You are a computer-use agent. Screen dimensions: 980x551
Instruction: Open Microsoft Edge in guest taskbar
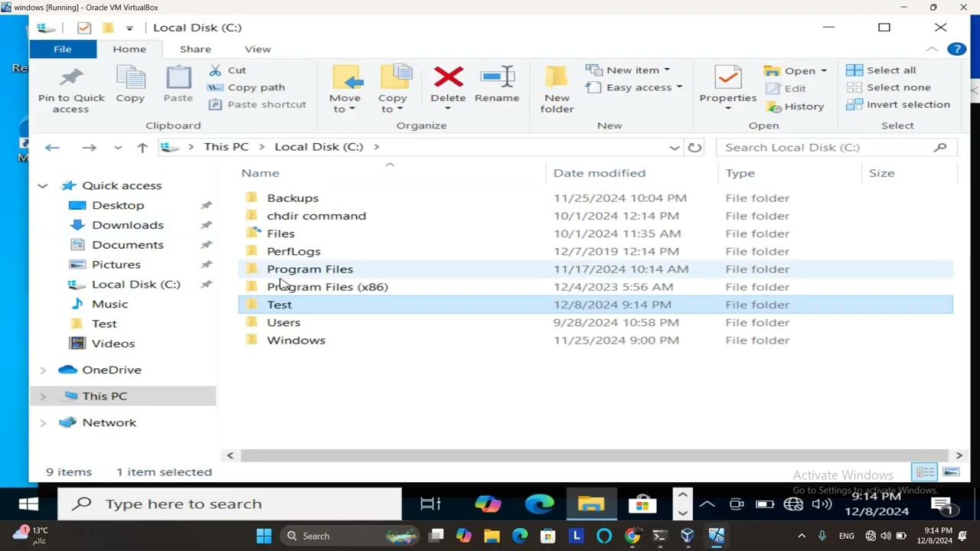[x=540, y=504]
